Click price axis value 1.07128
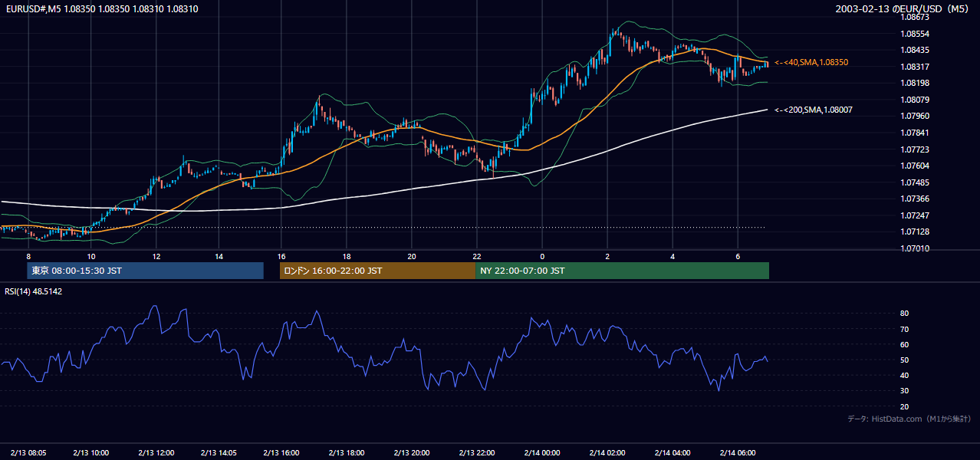 click(914, 232)
